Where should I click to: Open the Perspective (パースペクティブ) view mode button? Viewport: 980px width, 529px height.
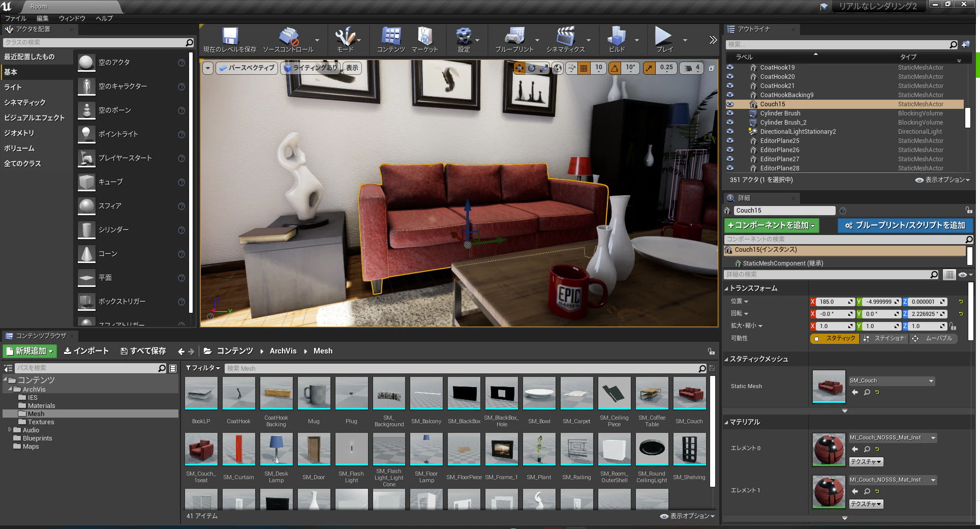coord(247,68)
